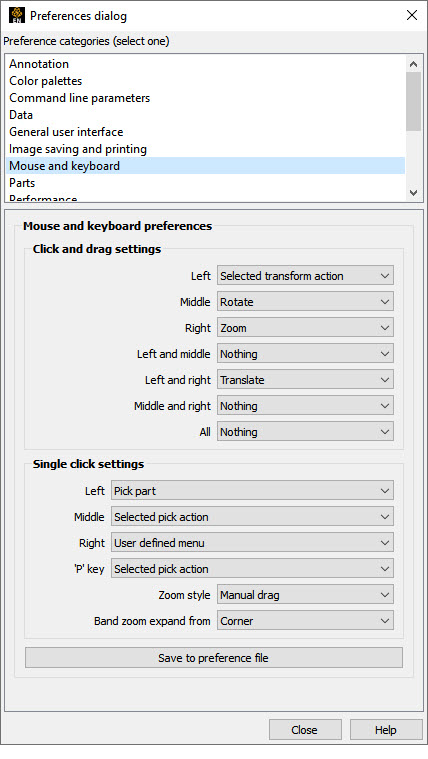
Task: Expand Band zoom expand from dropdown
Action: (305, 621)
